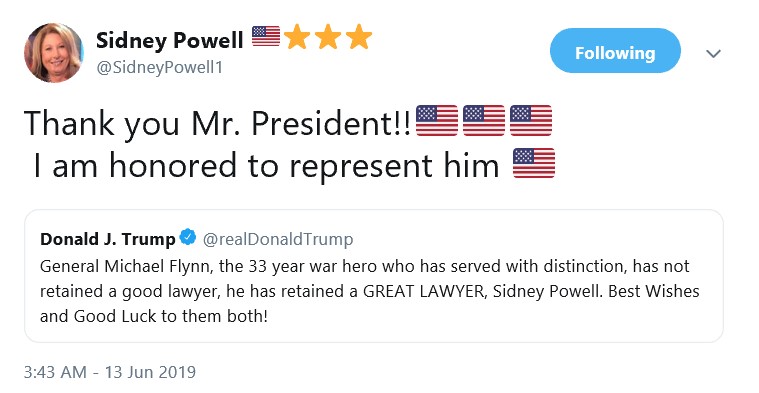The width and height of the screenshot is (759, 393).
Task: Click the middle gold star emoji
Action: coord(328,37)
